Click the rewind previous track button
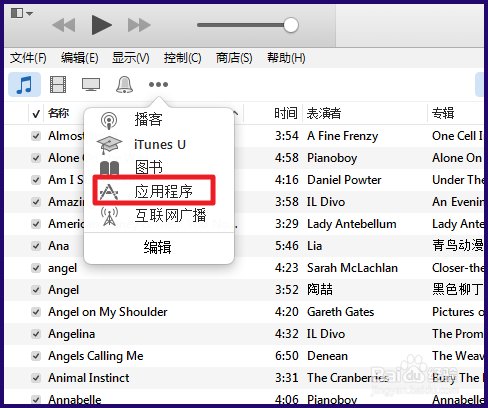 (64, 25)
